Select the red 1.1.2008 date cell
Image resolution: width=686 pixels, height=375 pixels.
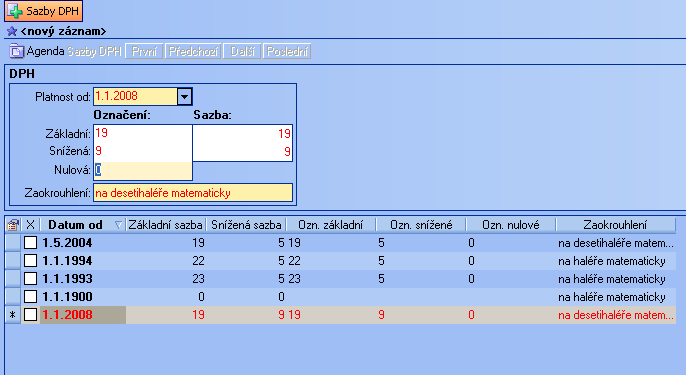(x=83, y=315)
